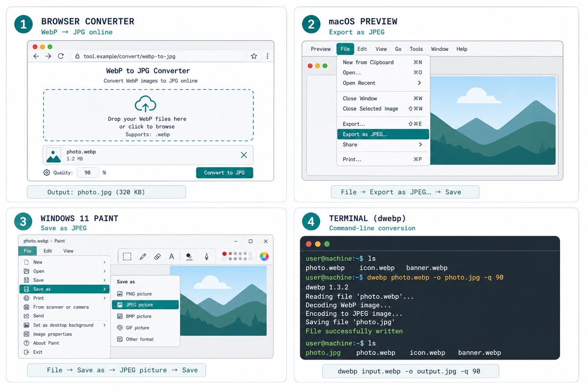588x392 pixels.
Task: Open the Window menu in the Preview menu bar
Action: (x=440, y=49)
